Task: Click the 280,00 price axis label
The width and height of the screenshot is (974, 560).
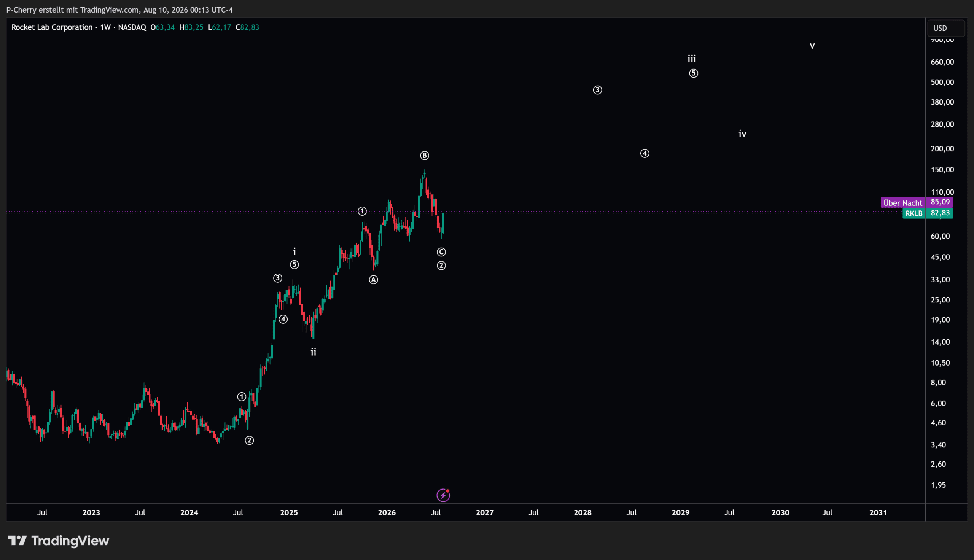Action: click(x=942, y=124)
